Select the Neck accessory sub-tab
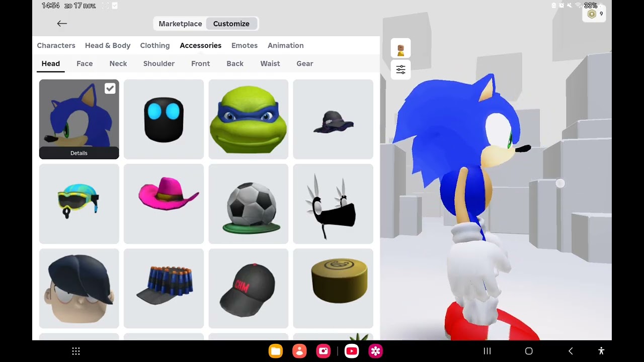 118,63
